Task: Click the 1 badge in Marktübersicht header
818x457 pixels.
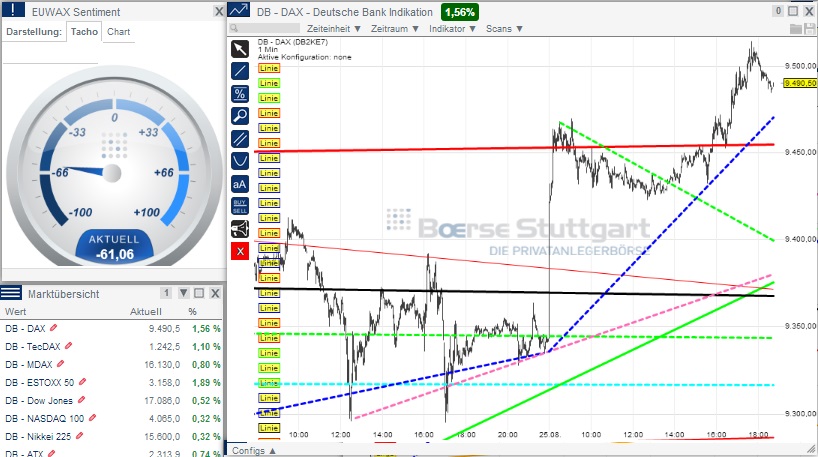Action: 166,293
